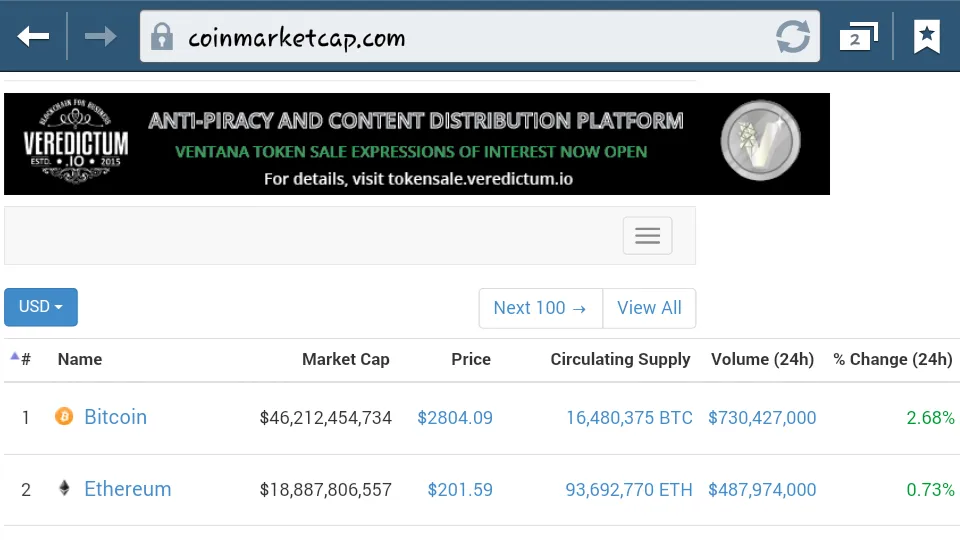The height and width of the screenshot is (540, 960).
Task: Sort by Circulating Supply header
Action: 620,359
